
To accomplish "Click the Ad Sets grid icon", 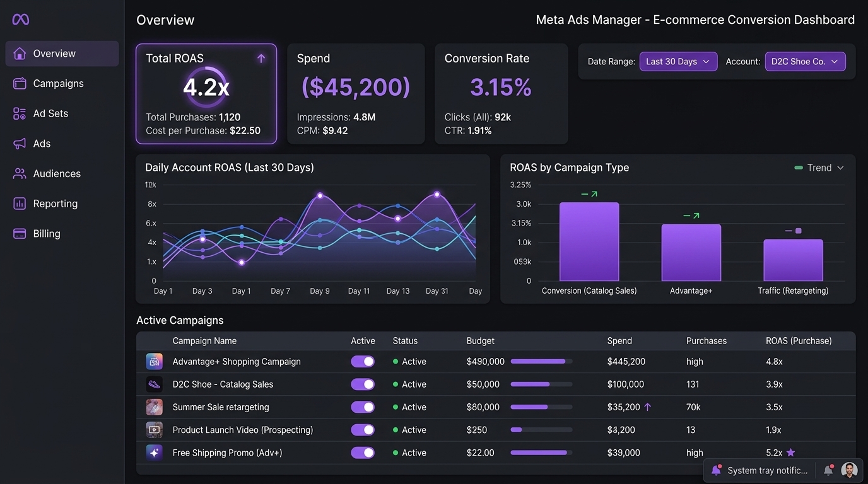I will click(20, 113).
